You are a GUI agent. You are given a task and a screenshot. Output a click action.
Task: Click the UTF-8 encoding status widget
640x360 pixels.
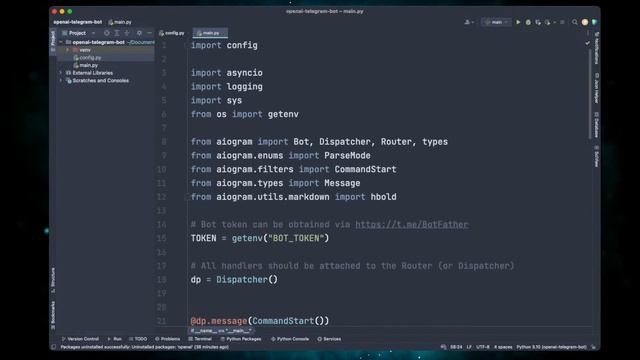click(x=482, y=347)
